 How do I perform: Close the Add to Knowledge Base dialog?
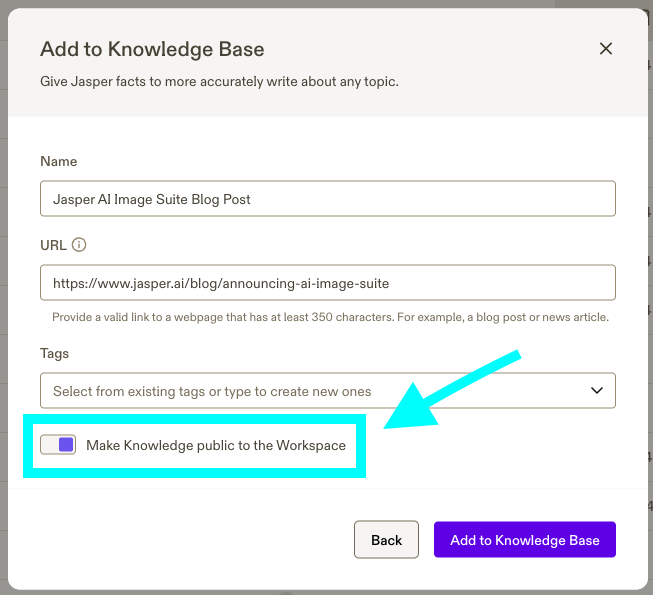(606, 49)
